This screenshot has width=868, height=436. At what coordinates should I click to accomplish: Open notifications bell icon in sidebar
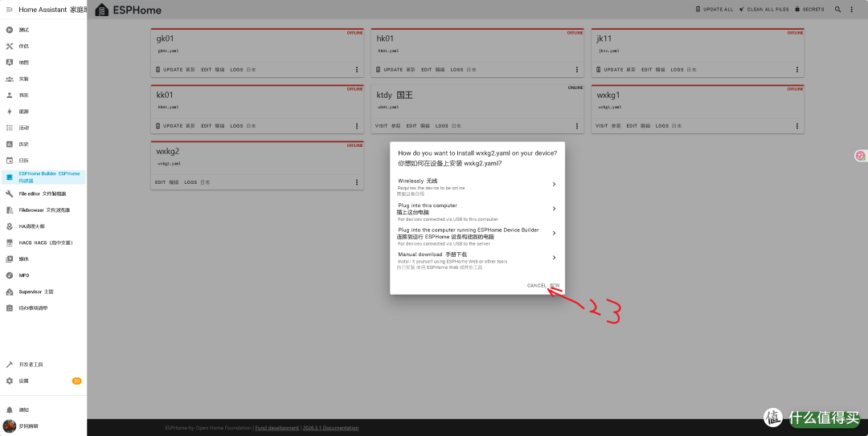pyautogui.click(x=10, y=410)
